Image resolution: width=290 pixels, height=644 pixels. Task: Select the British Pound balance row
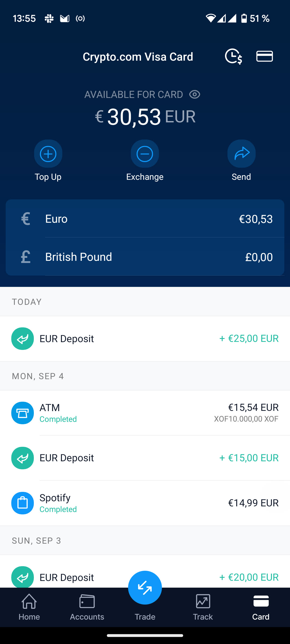click(x=145, y=257)
